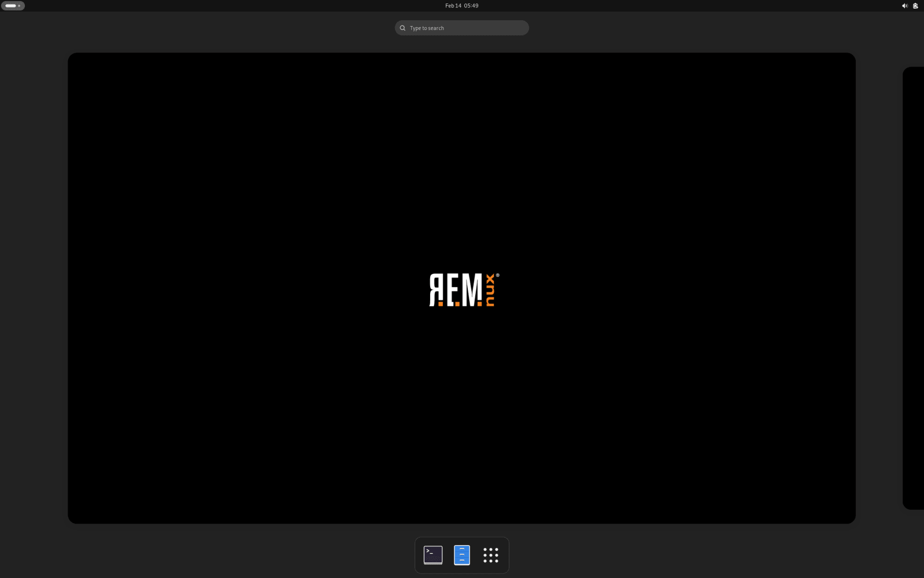The width and height of the screenshot is (924, 578).
Task: Show all applications with the nine-dot grid icon
Action: tap(490, 555)
